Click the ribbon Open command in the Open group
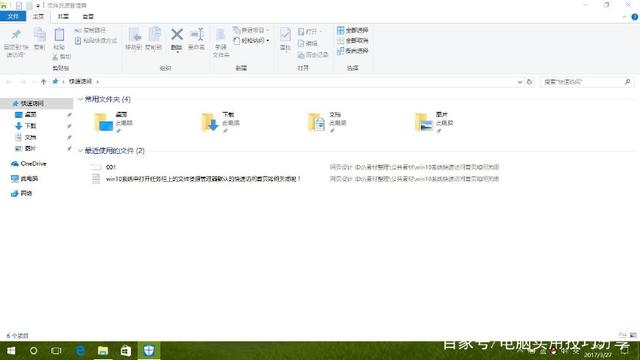This screenshot has height=360, width=640. click(x=310, y=31)
